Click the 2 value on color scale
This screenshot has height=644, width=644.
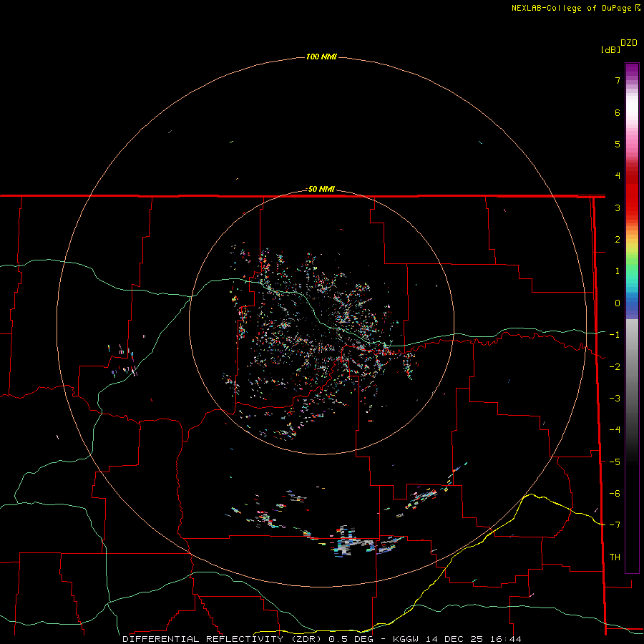point(618,240)
